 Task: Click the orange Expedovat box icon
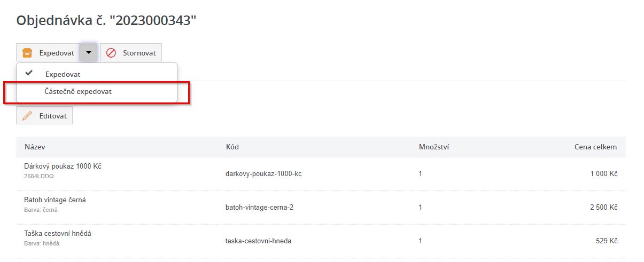point(27,53)
